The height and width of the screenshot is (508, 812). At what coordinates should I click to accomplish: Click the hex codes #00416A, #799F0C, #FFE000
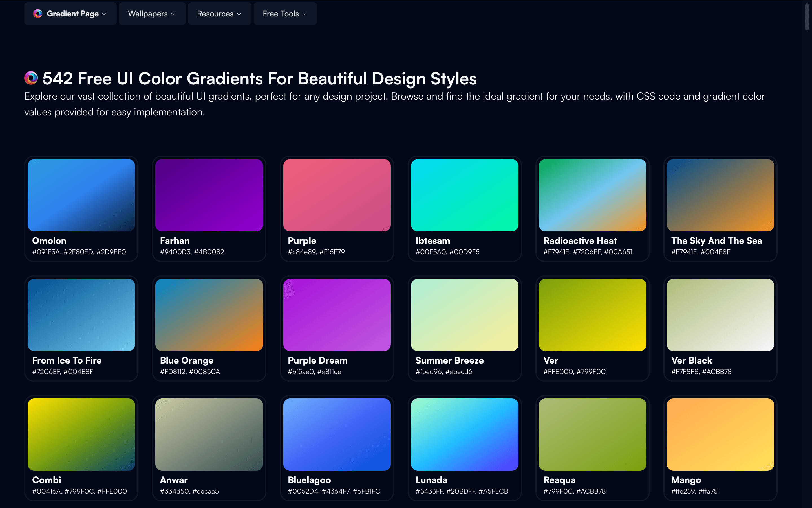point(80,491)
